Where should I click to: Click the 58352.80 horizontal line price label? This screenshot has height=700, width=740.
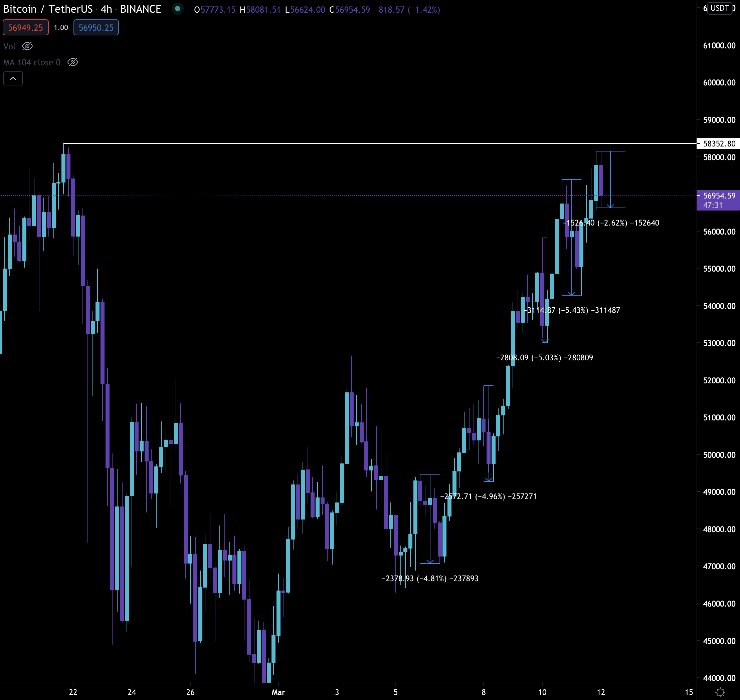(x=719, y=144)
